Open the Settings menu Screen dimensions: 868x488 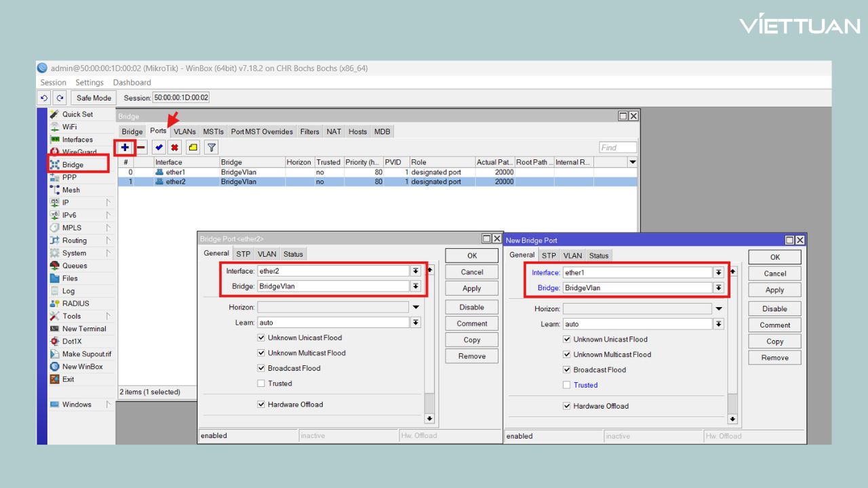click(90, 83)
